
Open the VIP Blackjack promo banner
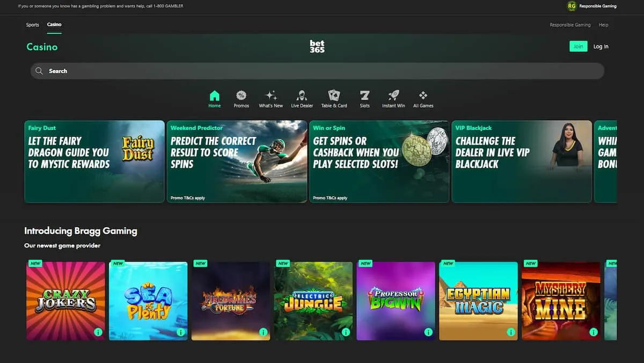pos(522,161)
